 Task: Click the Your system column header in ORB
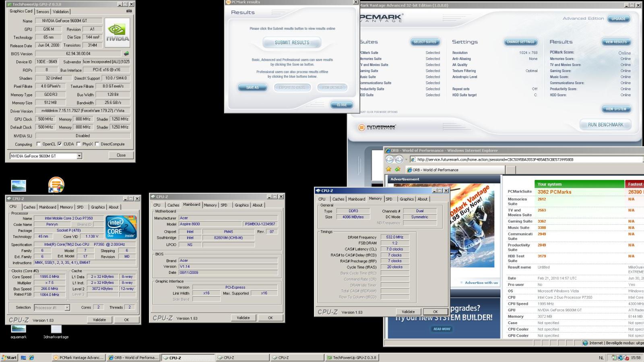579,184
